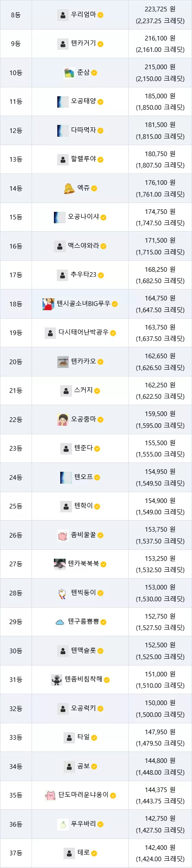192x868 pixels.
Task: Click the pink pig avatar of 좀비꿀꿀
Action: coord(63,535)
